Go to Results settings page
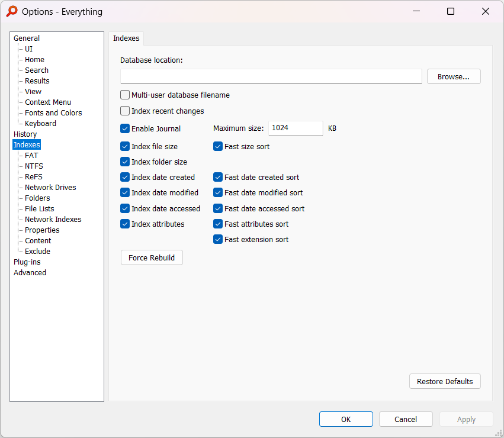 pyautogui.click(x=37, y=80)
